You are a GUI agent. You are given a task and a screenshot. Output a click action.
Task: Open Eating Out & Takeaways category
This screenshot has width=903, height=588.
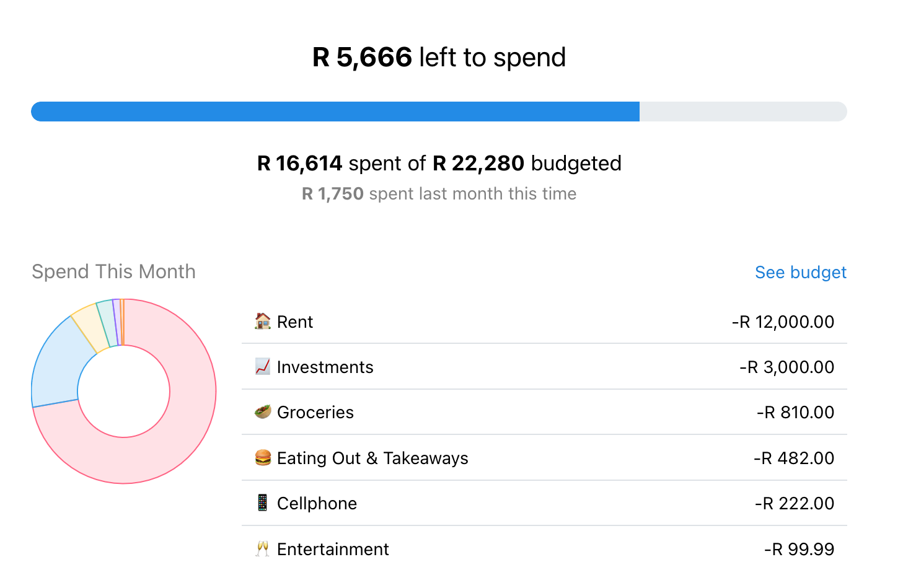[x=372, y=458]
